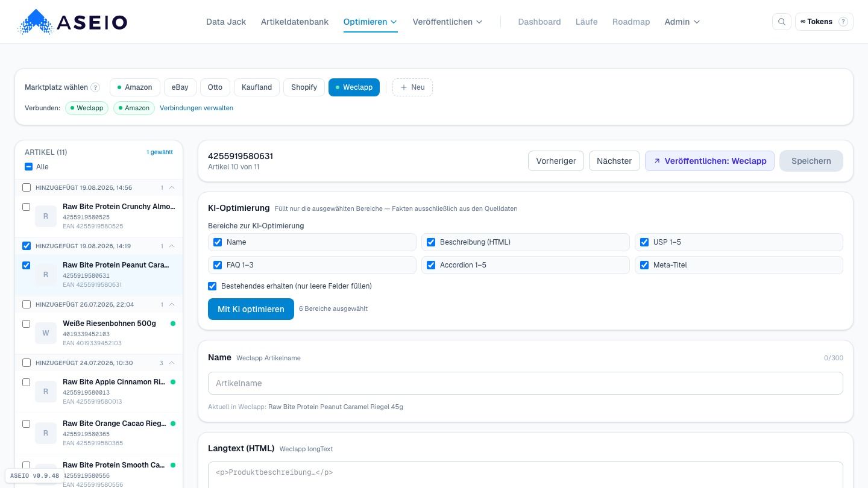This screenshot has height=488, width=868.
Task: Uncheck Raw Bite Protein Peanut Caramel item
Action: [x=27, y=265]
